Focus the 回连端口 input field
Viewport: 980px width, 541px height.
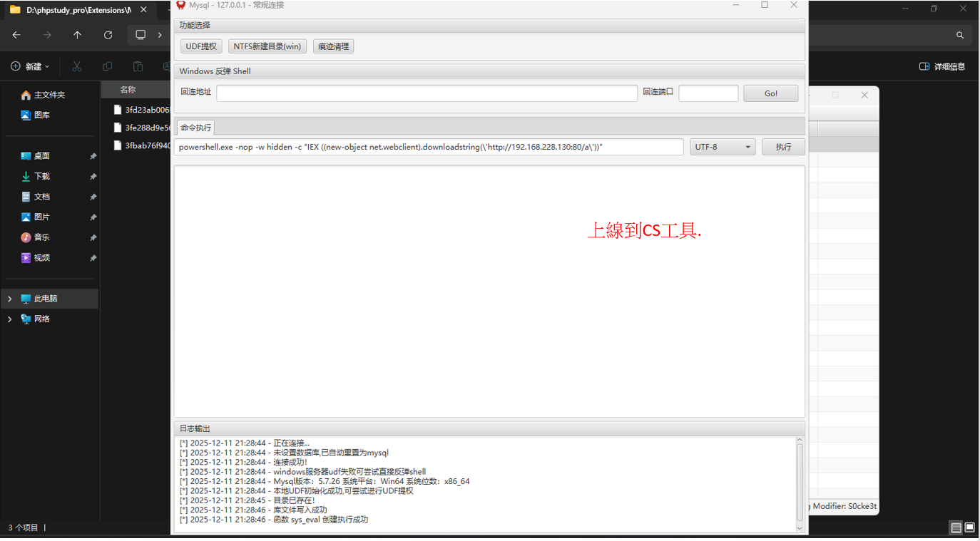click(708, 93)
